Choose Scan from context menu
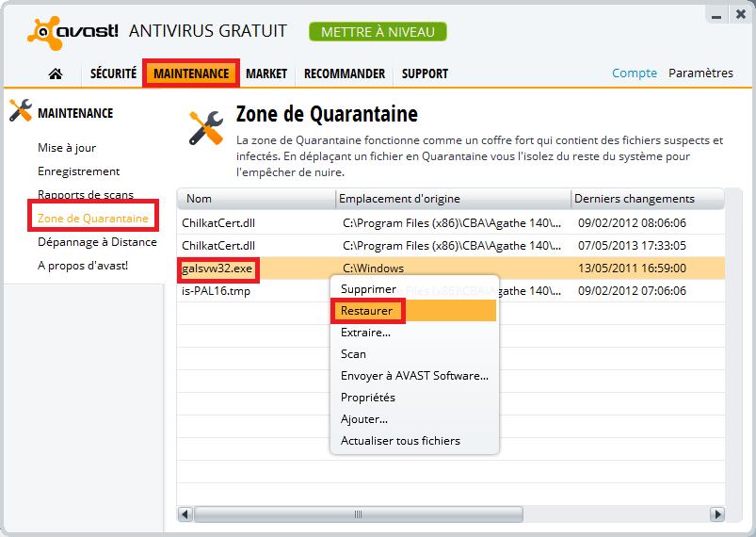The image size is (756, 537). tap(414, 354)
